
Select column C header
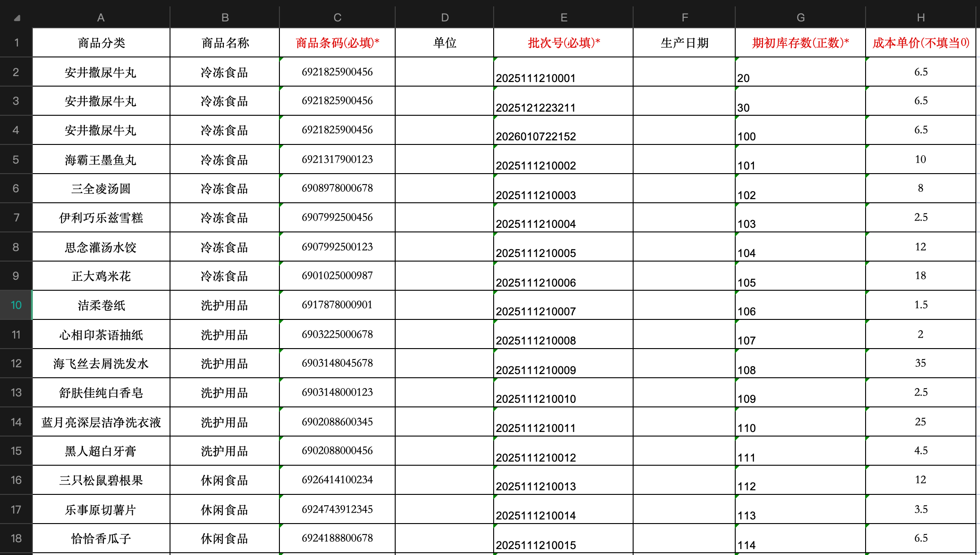(x=337, y=17)
